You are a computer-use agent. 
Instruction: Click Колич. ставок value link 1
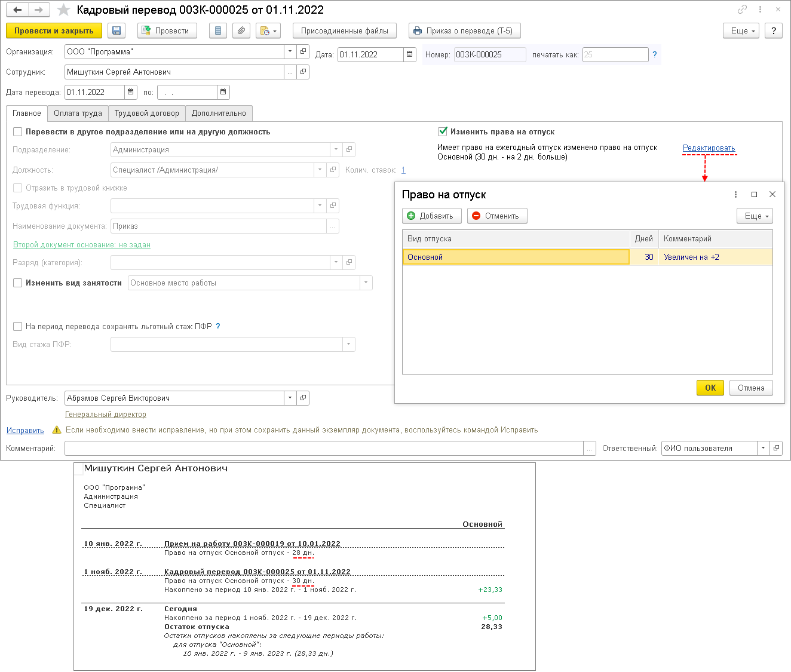coord(403,170)
